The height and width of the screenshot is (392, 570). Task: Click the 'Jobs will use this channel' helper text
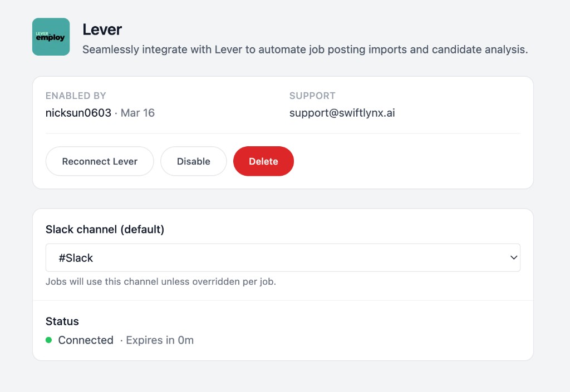pyautogui.click(x=160, y=281)
